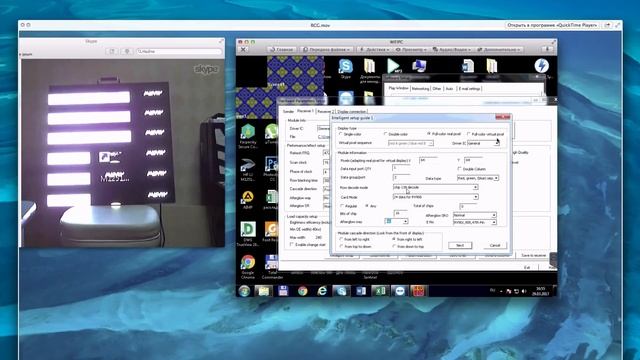The height and width of the screenshot is (360, 640).
Task: Open Internet Explorer from the taskbar
Action: click(x=322, y=291)
